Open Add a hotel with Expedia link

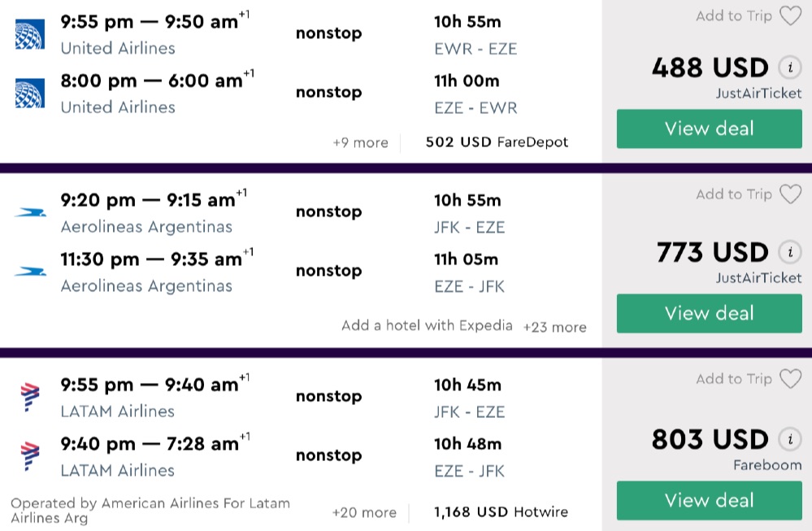pos(427,325)
